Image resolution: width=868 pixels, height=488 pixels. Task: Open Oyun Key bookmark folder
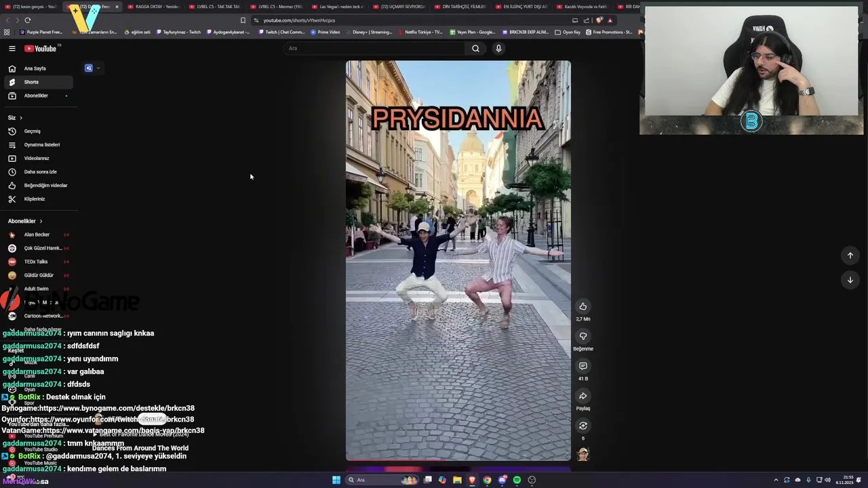click(568, 32)
